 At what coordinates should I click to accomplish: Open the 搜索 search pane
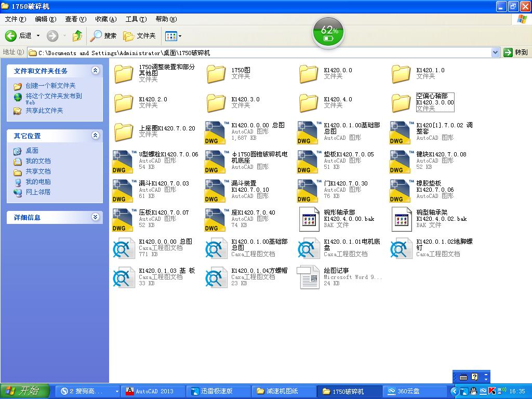point(103,36)
